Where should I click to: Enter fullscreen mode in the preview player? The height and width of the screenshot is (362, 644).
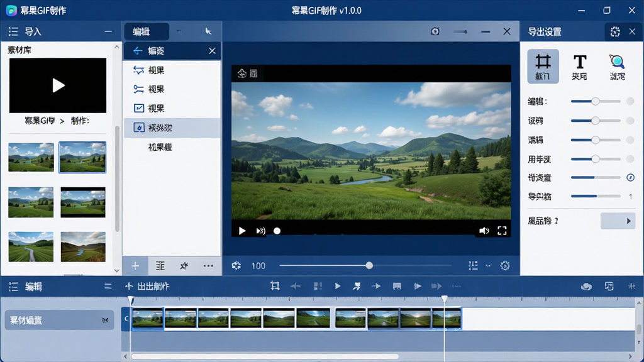point(502,231)
